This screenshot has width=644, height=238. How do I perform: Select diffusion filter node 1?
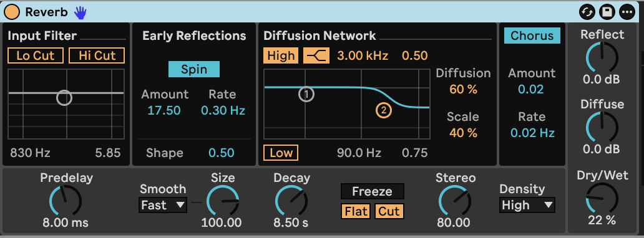tap(306, 94)
